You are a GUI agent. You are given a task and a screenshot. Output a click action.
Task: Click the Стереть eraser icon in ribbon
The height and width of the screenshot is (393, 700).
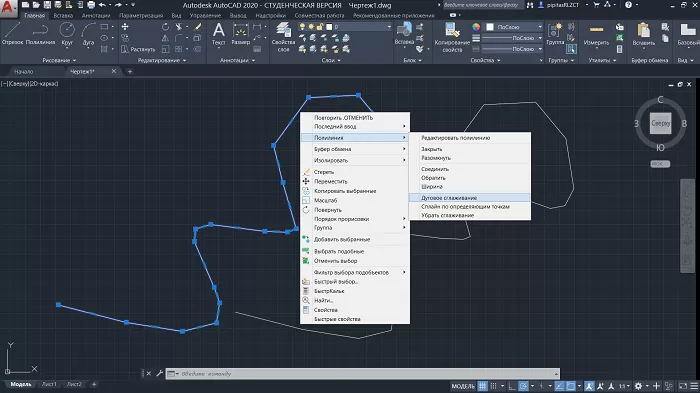(x=198, y=27)
